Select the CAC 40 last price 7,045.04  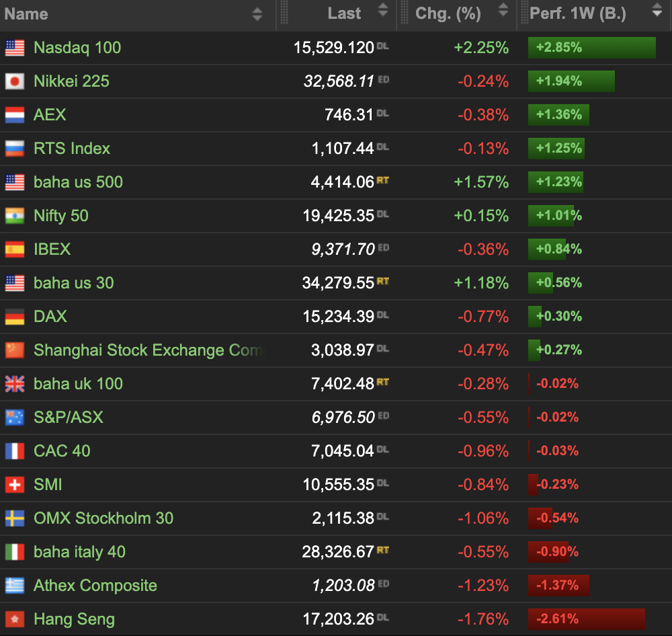click(x=343, y=451)
